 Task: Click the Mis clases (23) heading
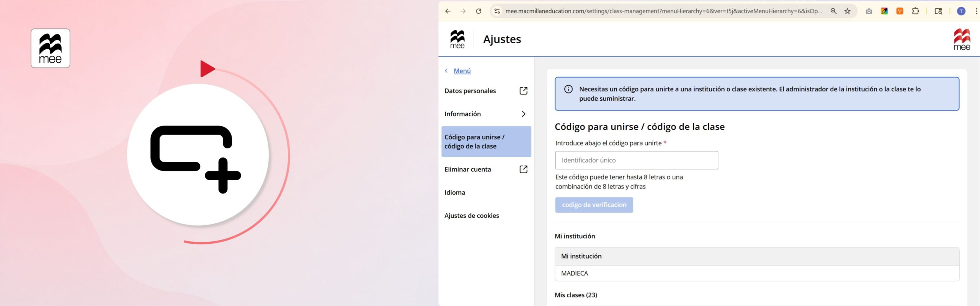(576, 295)
